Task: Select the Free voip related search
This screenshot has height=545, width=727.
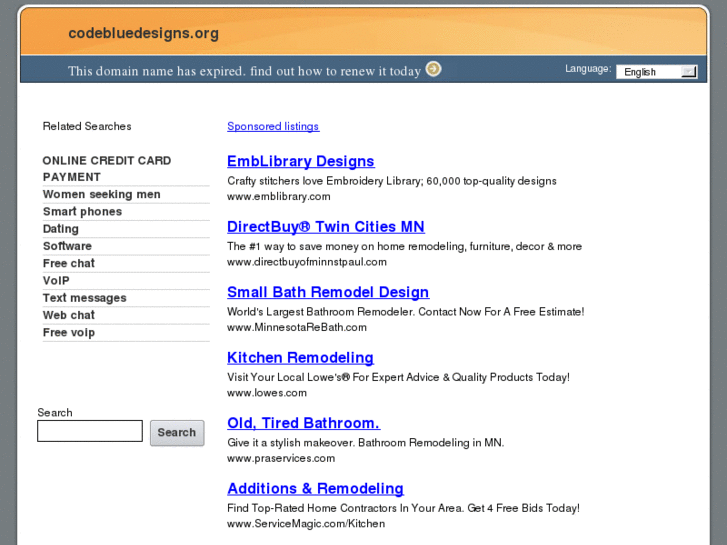Action: pos(69,333)
